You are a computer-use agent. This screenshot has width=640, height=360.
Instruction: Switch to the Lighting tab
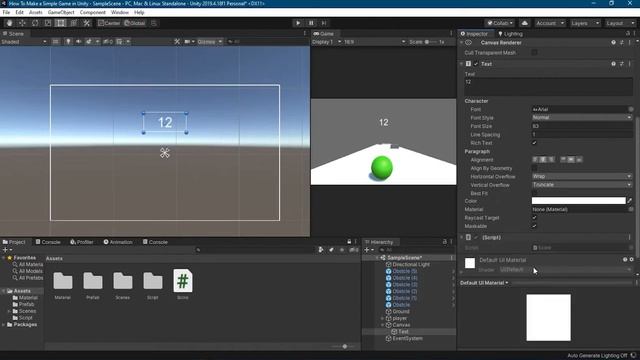[510, 34]
